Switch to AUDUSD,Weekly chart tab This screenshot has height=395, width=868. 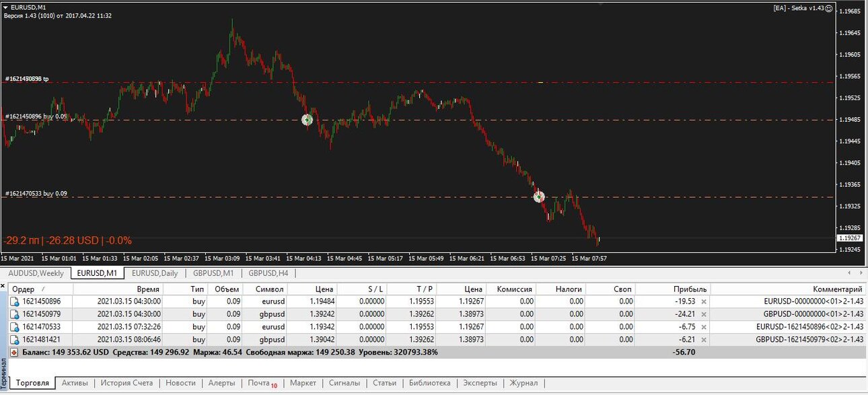(36, 273)
